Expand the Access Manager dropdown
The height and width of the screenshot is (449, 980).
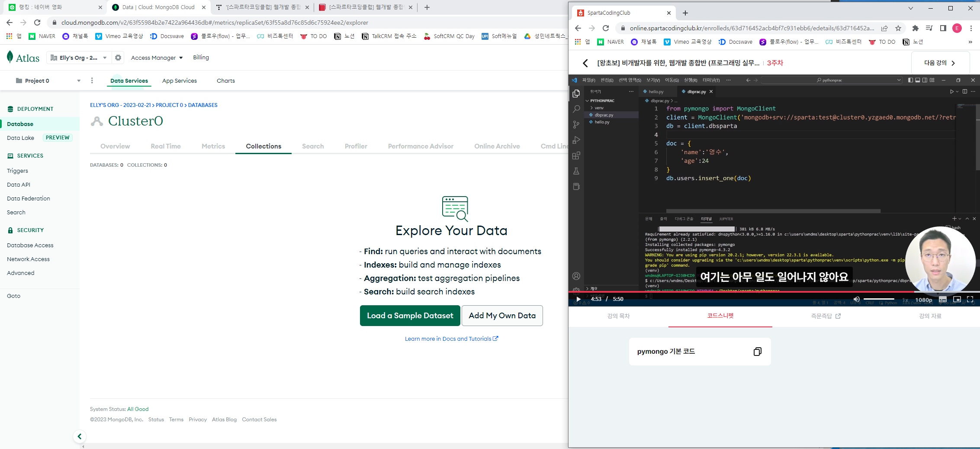click(x=157, y=58)
